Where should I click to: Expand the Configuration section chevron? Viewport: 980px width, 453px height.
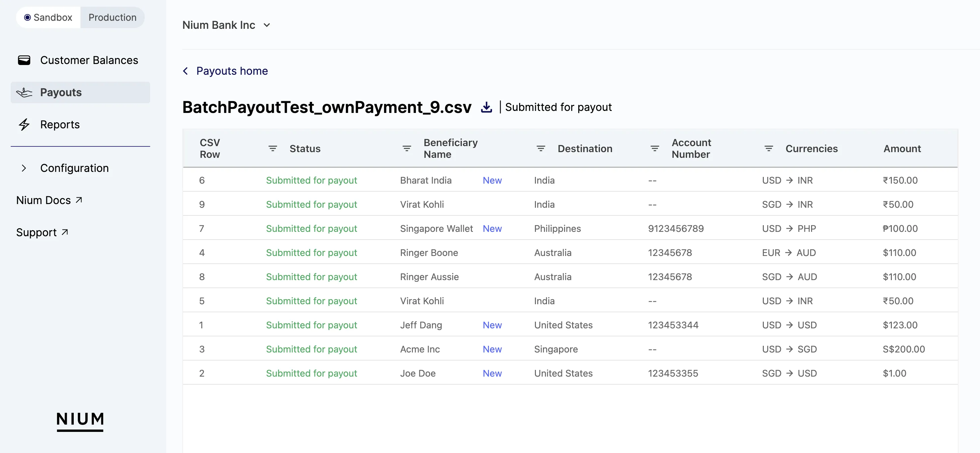(x=24, y=168)
